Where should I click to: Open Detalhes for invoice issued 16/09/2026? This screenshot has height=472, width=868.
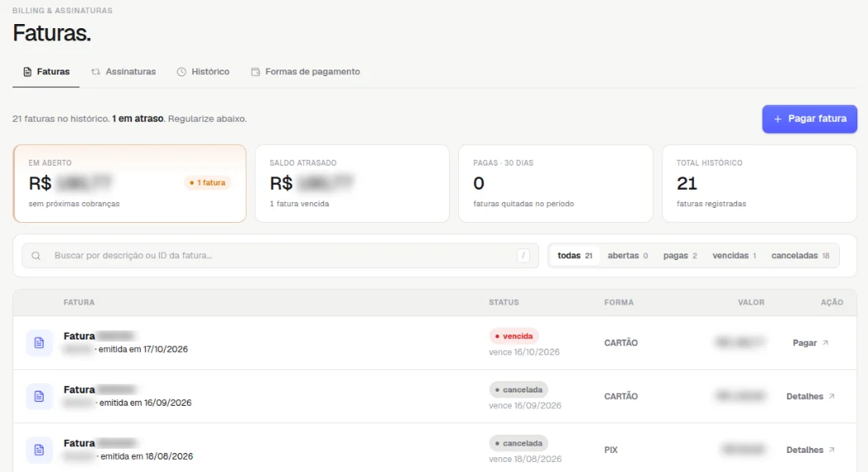[810, 396]
